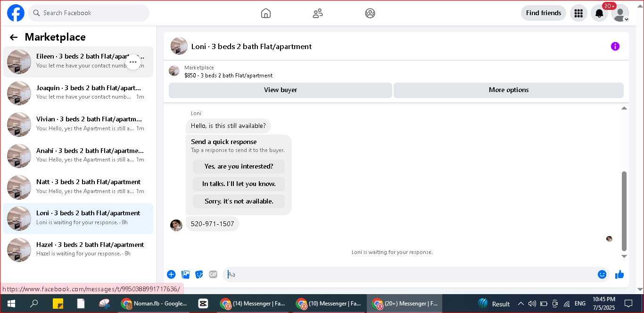Click the Result taskbar widget
Image resolution: width=644 pixels, height=313 pixels.
tap(494, 304)
